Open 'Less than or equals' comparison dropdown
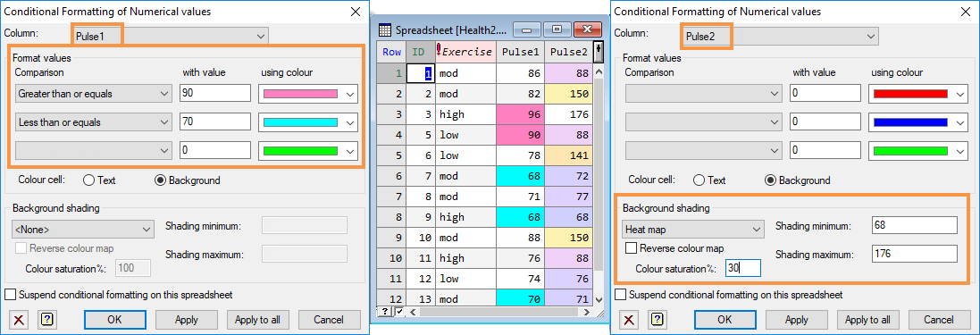Screen dimensions: 980x335 coord(93,122)
